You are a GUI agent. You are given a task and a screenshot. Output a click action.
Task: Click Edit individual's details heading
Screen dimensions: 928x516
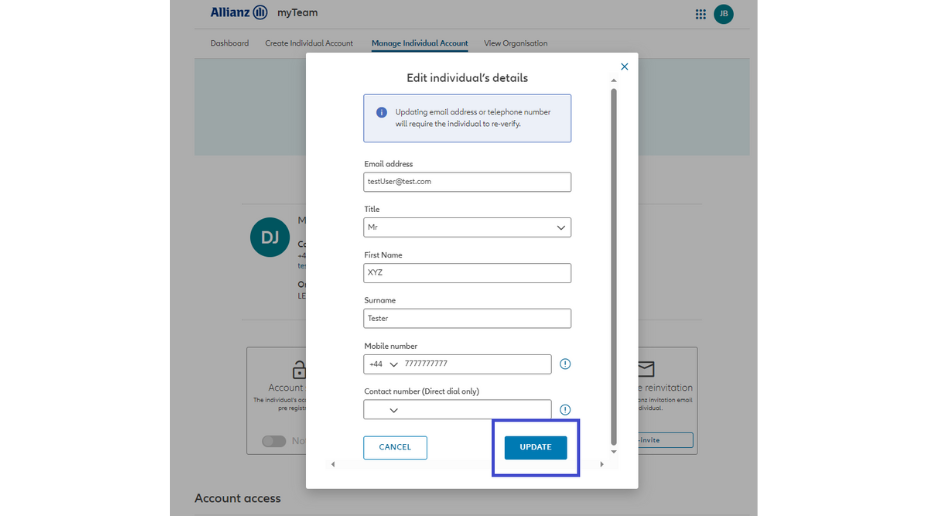pyautogui.click(x=467, y=78)
